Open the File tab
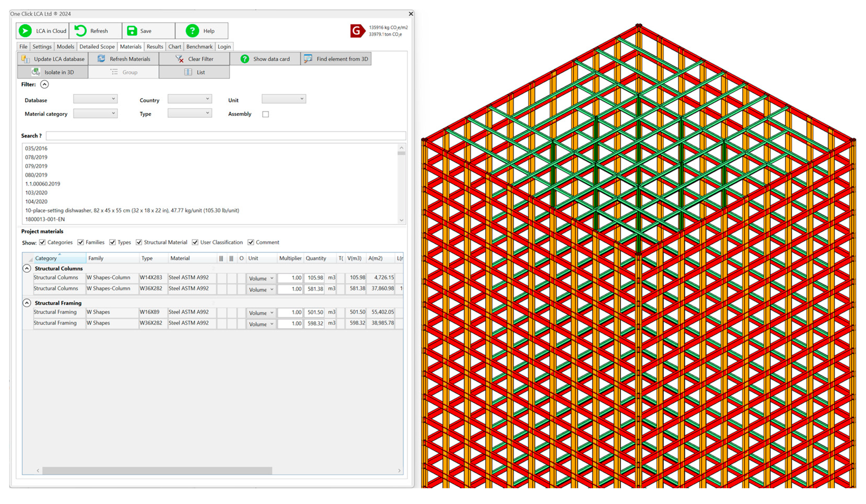This screenshot has width=866, height=504. pos(23,47)
